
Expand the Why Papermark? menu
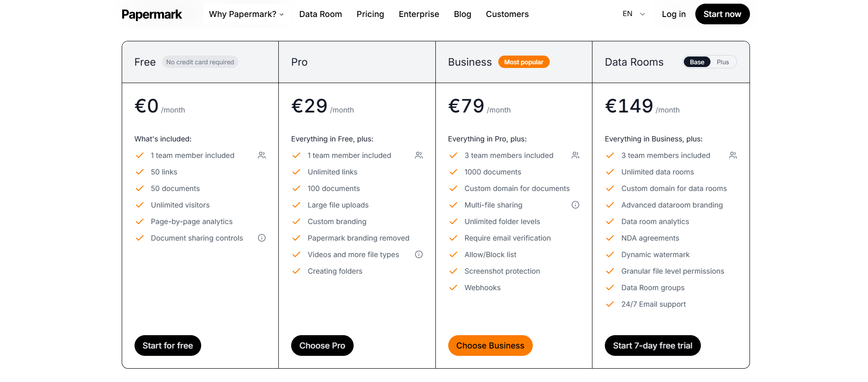(x=246, y=14)
